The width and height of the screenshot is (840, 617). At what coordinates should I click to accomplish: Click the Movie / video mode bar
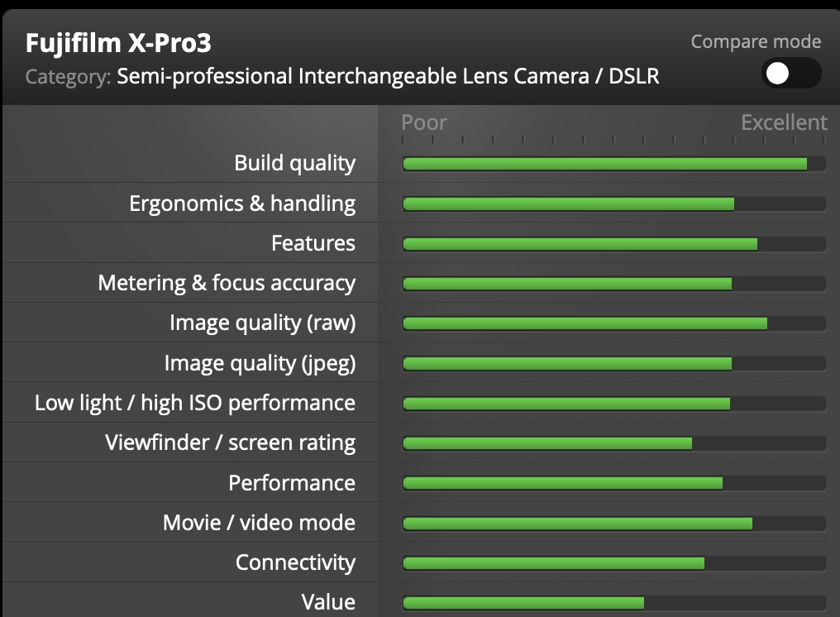pyautogui.click(x=614, y=524)
